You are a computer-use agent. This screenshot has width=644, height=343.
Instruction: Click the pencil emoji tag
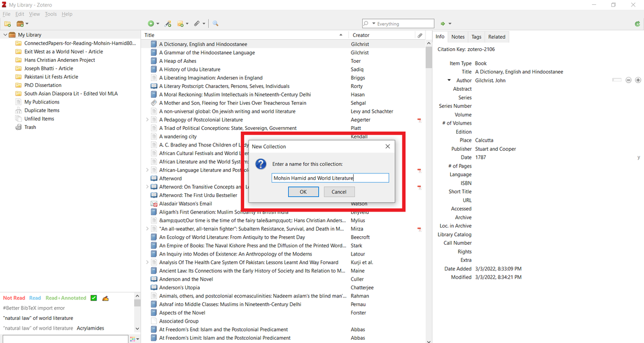pyautogui.click(x=106, y=298)
